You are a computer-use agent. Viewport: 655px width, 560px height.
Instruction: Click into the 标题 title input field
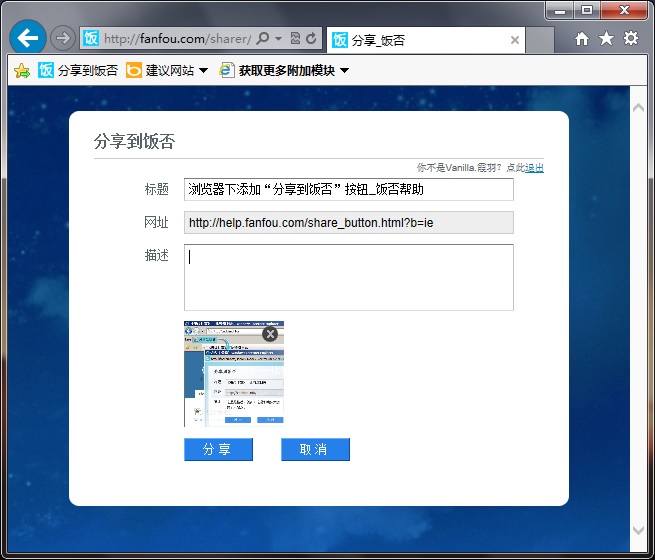348,190
